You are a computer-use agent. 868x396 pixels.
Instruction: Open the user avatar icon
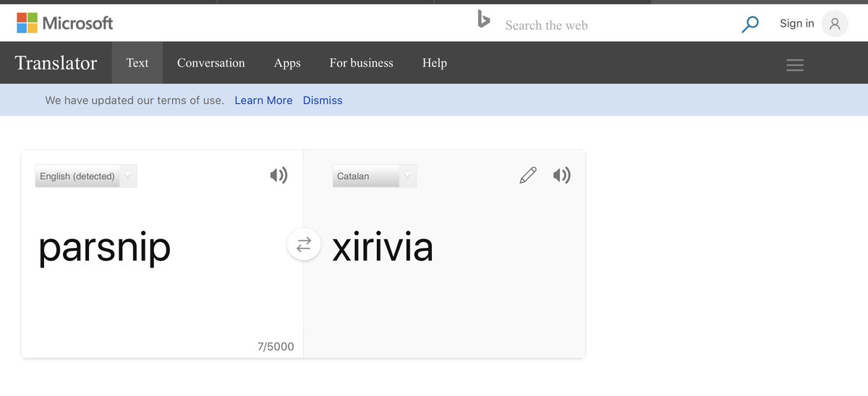pyautogui.click(x=835, y=24)
